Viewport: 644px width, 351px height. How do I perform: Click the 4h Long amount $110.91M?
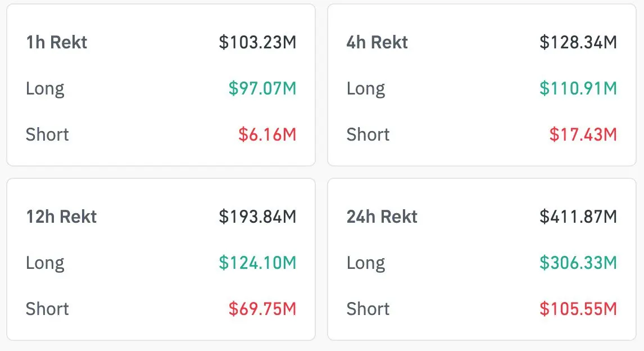pos(578,88)
